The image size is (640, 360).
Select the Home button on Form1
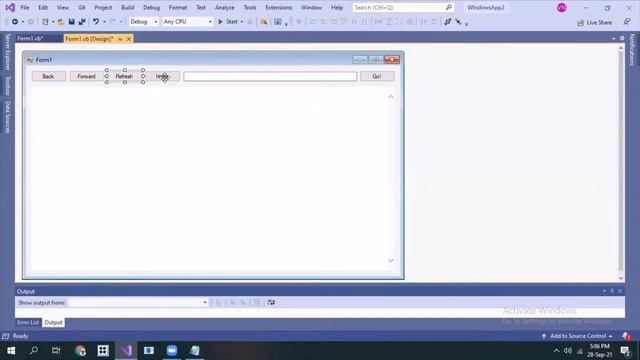tap(162, 76)
